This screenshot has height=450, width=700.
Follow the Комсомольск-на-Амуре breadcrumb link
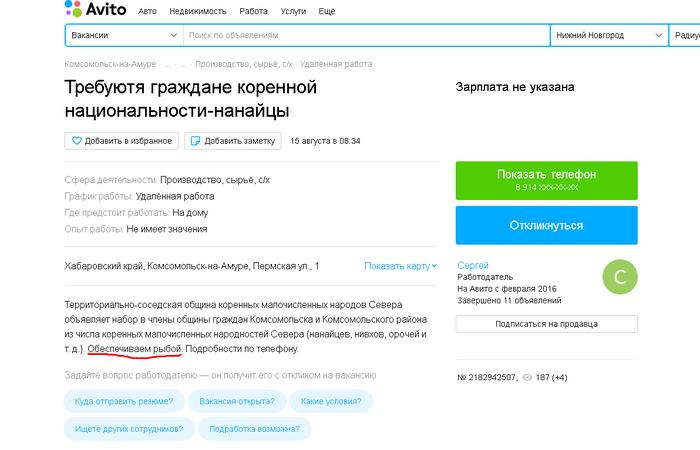pos(110,64)
